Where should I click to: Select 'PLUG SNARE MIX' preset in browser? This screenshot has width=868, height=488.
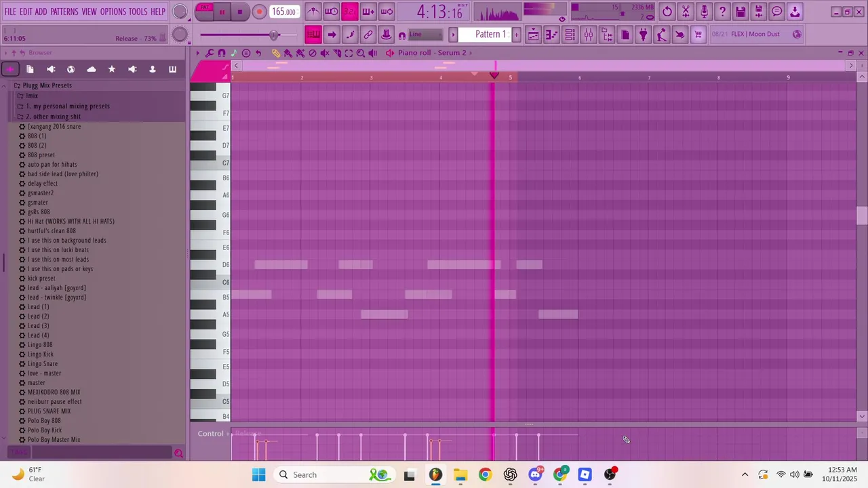coord(49,411)
